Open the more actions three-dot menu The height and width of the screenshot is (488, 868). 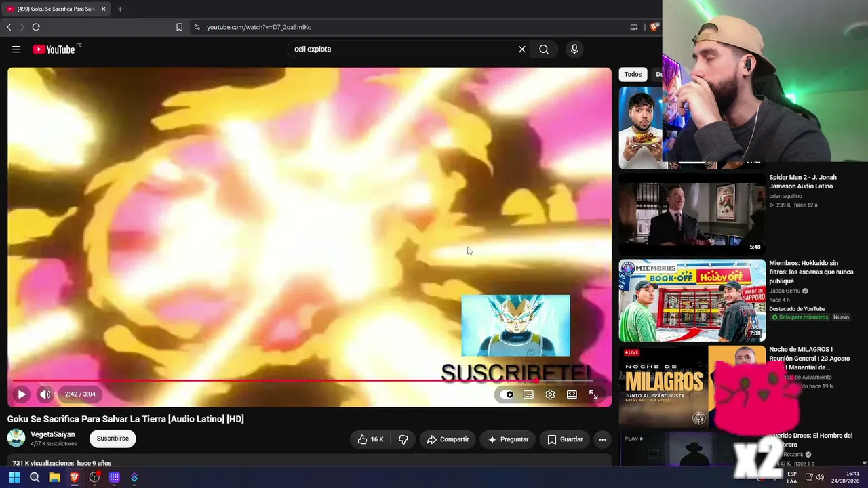(x=602, y=439)
